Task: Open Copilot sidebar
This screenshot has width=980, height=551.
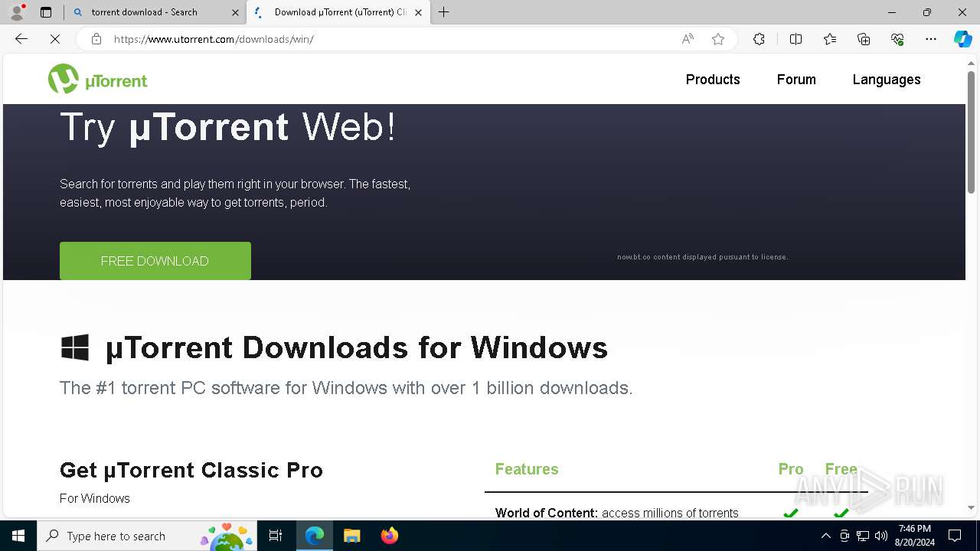Action: pos(963,39)
